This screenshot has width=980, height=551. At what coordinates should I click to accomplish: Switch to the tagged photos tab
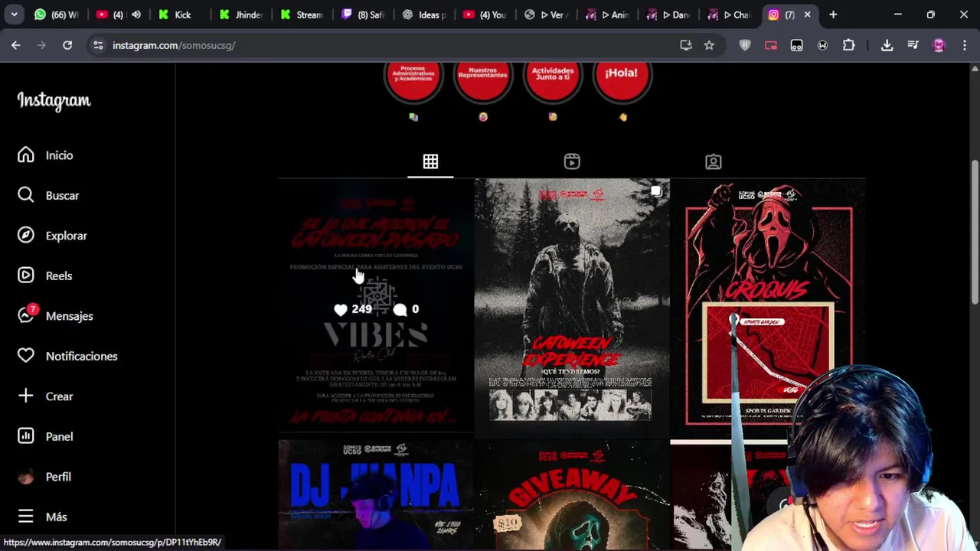coord(713,161)
